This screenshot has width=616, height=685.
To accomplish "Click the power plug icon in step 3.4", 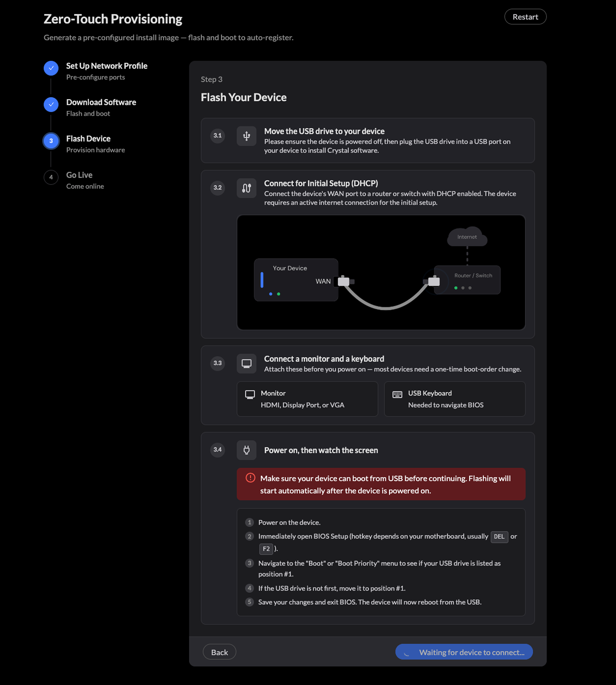I will [x=246, y=450].
